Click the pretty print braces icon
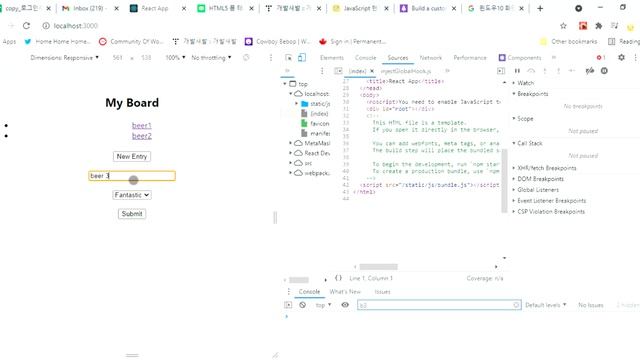 [338, 278]
